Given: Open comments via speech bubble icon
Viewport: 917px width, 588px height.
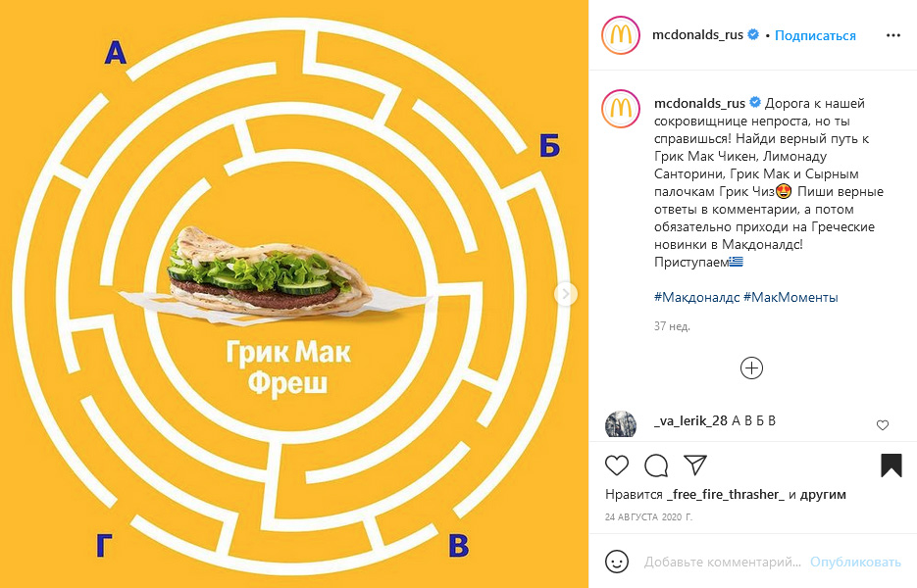Looking at the screenshot, I should [656, 465].
